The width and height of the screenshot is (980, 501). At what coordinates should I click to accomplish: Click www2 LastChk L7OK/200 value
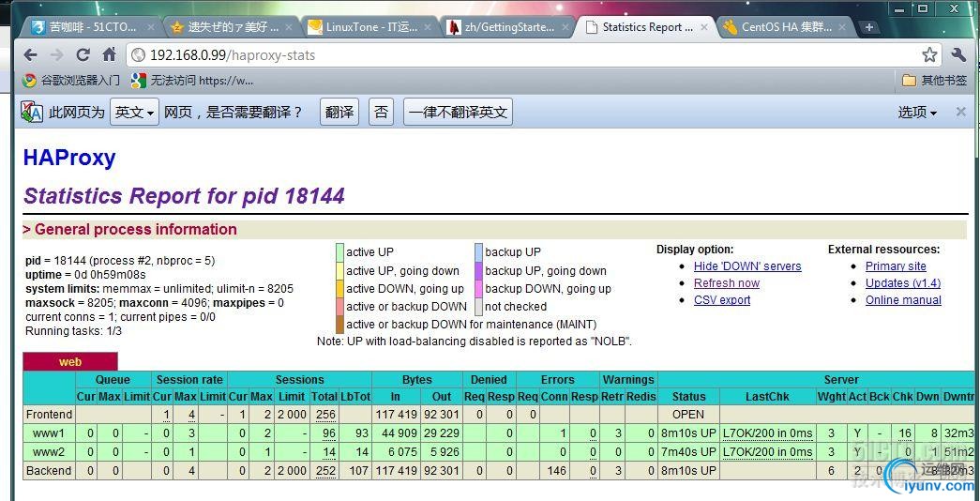[x=767, y=451]
